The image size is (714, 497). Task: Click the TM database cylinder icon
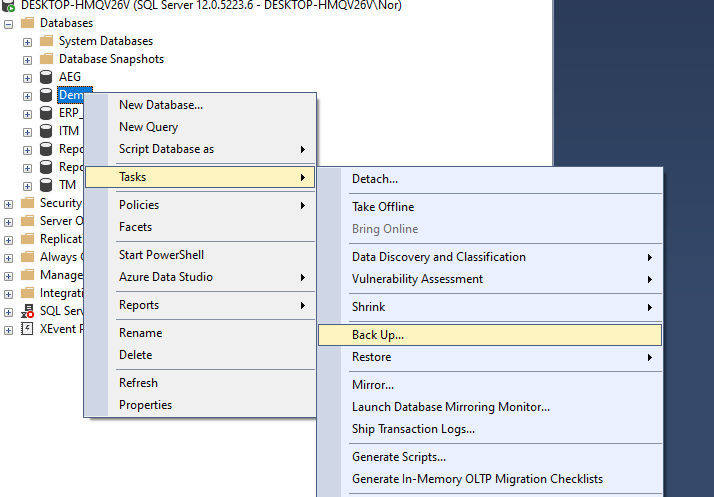click(45, 185)
